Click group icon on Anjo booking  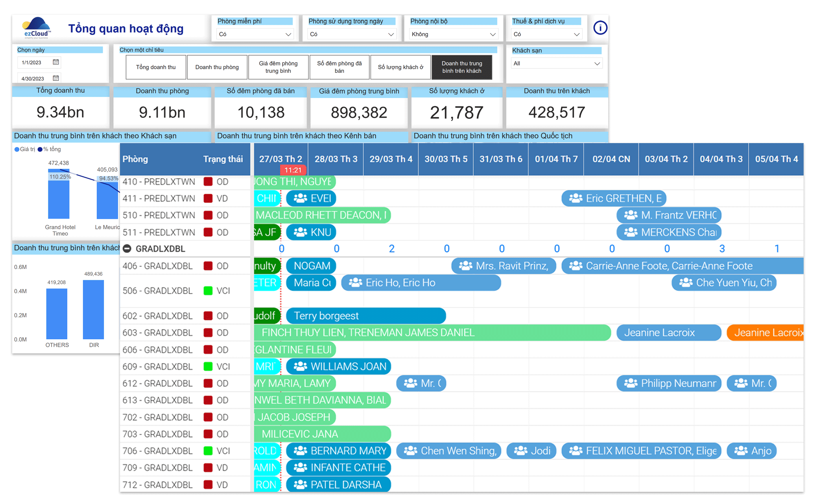741,451
